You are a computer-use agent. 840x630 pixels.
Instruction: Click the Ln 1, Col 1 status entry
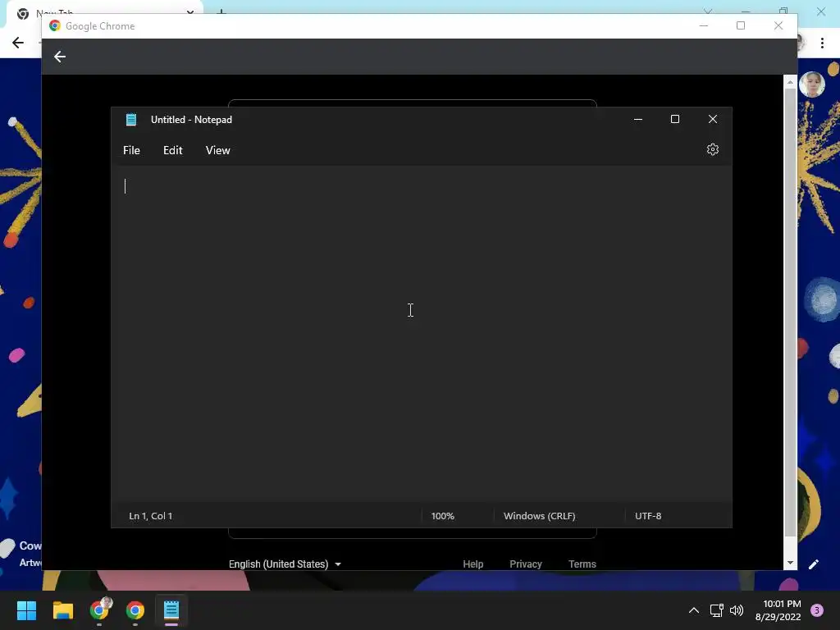pos(151,516)
